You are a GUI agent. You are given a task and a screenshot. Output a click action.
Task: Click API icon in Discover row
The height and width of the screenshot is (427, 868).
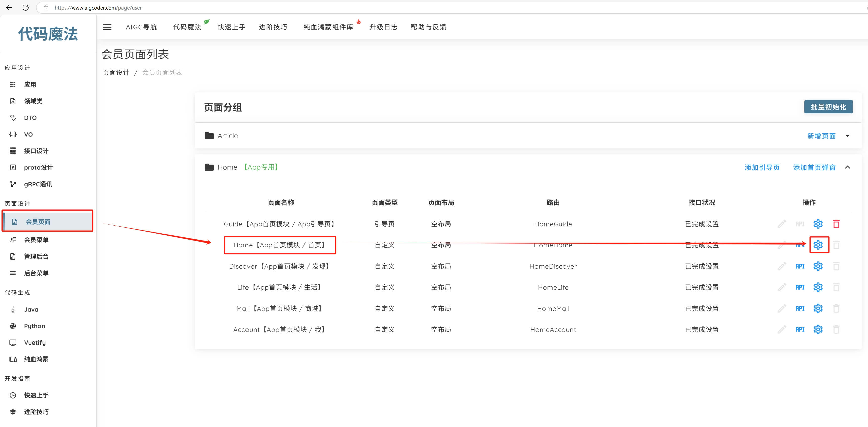click(x=800, y=266)
